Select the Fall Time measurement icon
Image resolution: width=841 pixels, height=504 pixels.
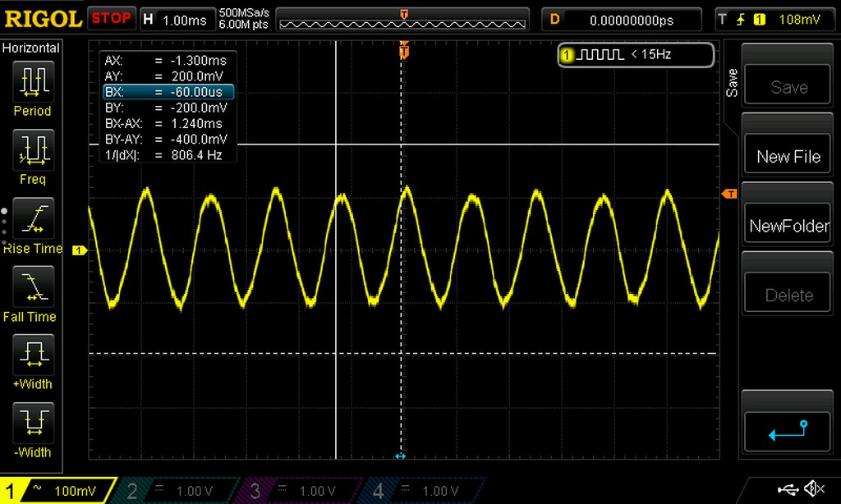pyautogui.click(x=33, y=286)
